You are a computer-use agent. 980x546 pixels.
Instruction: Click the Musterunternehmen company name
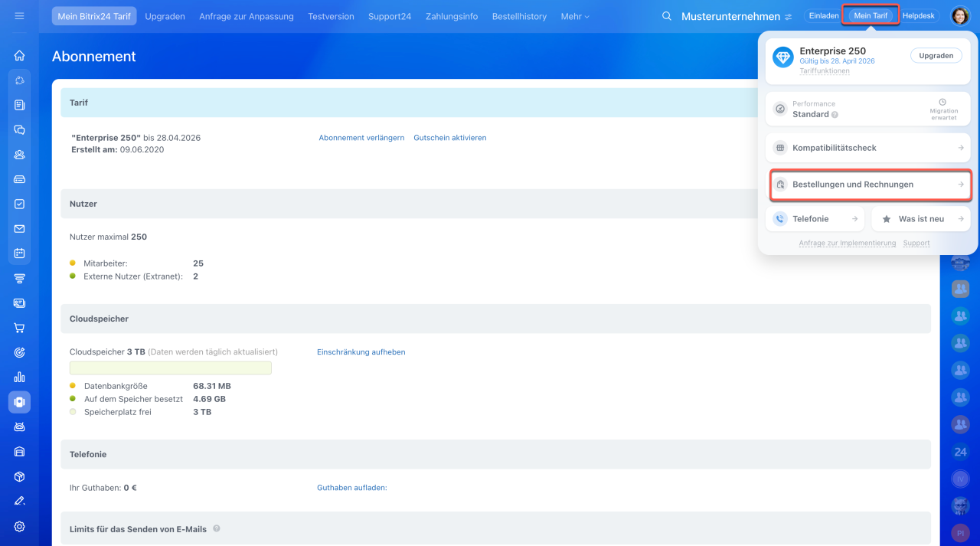coord(730,16)
